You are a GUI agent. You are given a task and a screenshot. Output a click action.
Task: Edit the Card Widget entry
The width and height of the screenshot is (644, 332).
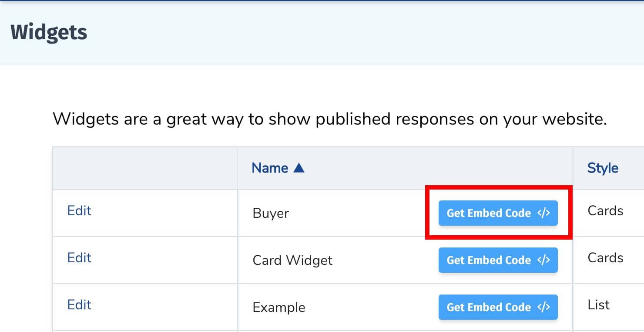point(79,258)
